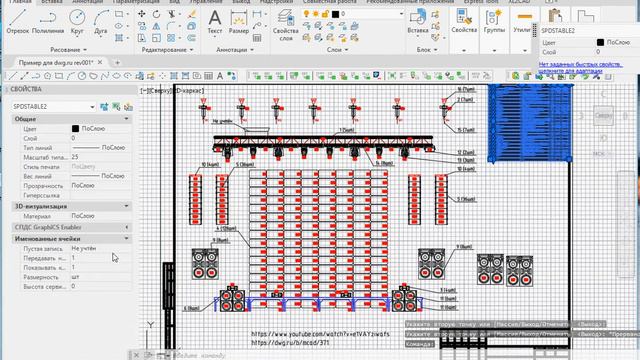Click the Quick Select icon in СВОЙСТВА panel
The width and height of the screenshot is (640, 360).
(128, 107)
